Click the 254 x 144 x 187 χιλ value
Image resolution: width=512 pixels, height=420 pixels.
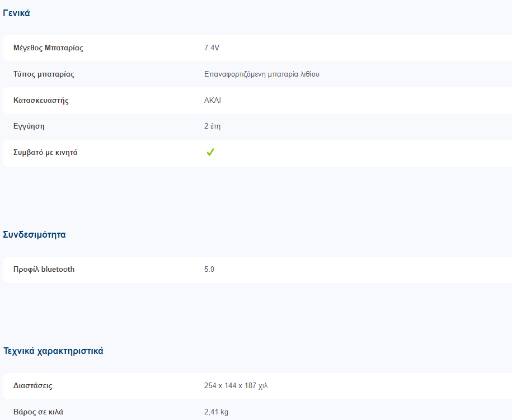pyautogui.click(x=236, y=386)
